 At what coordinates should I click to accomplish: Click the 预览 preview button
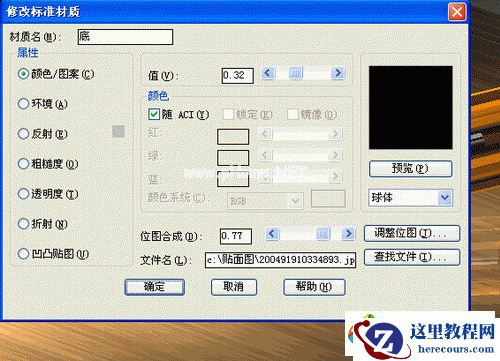pos(410,169)
